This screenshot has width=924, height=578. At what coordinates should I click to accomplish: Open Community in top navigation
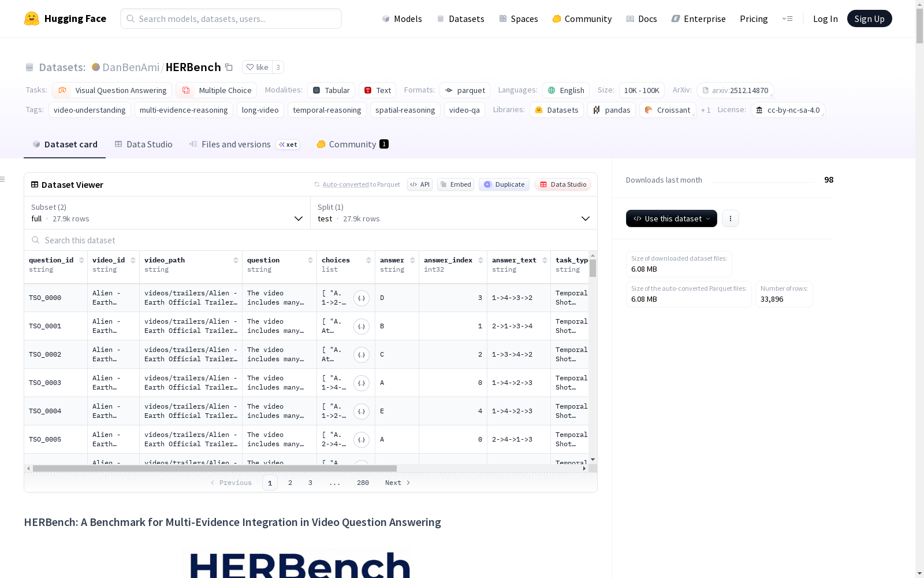click(582, 18)
